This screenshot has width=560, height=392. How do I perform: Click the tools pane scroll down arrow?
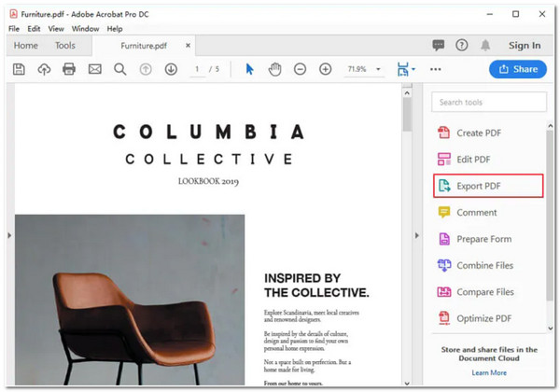coord(551,329)
